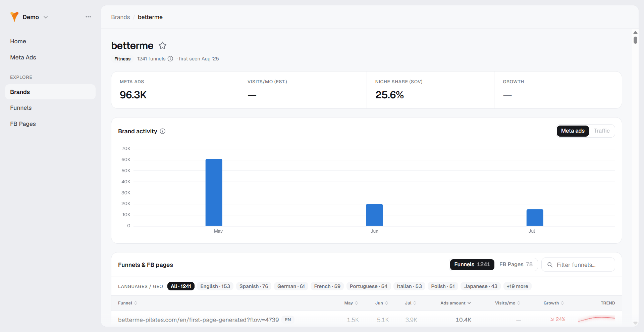Click Brands breadcrumb link

(120, 17)
